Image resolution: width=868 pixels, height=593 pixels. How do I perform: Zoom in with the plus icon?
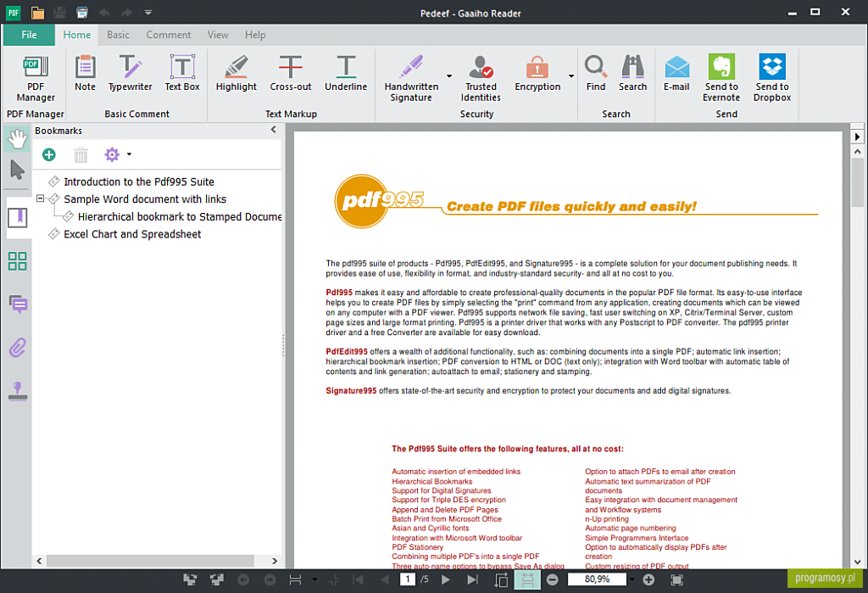pyautogui.click(x=648, y=579)
